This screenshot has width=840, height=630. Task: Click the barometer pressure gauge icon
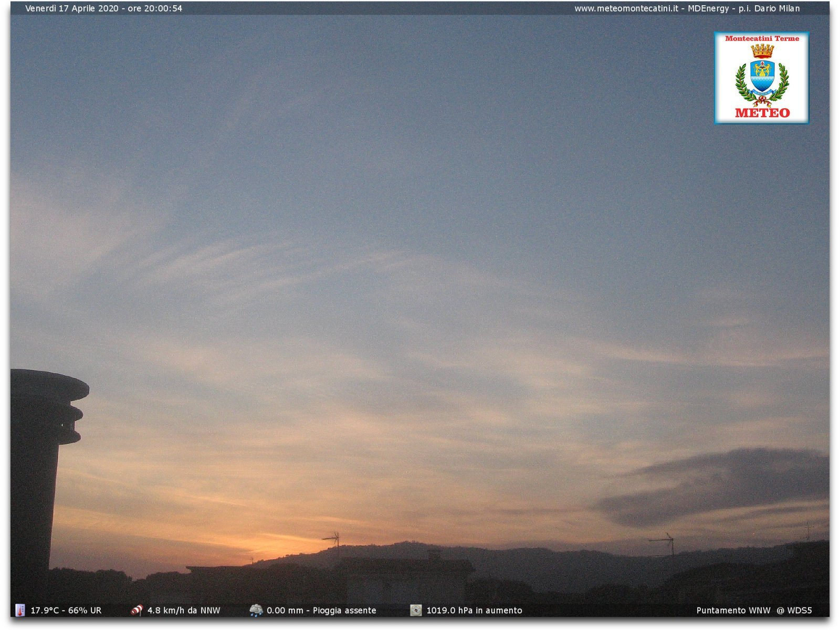(x=416, y=610)
